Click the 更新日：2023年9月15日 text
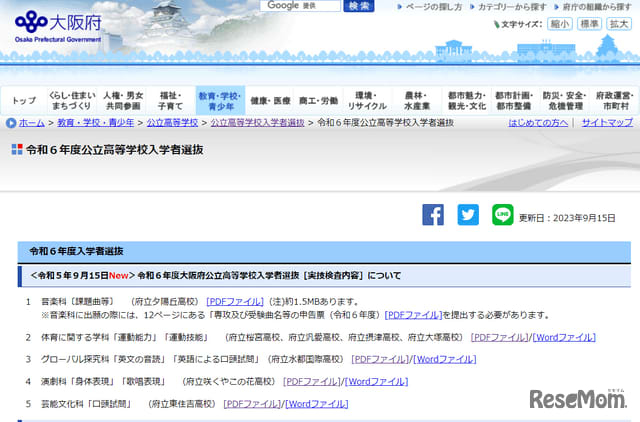The image size is (640, 422). tap(567, 218)
